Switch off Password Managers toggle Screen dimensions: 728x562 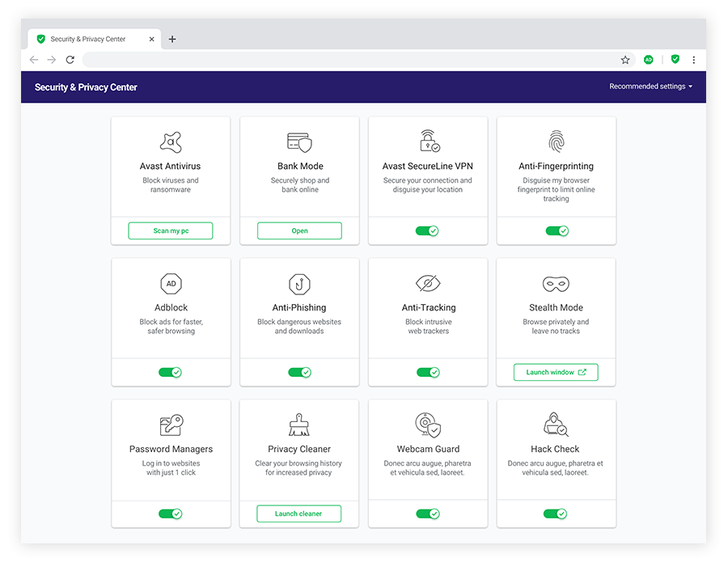171,513
